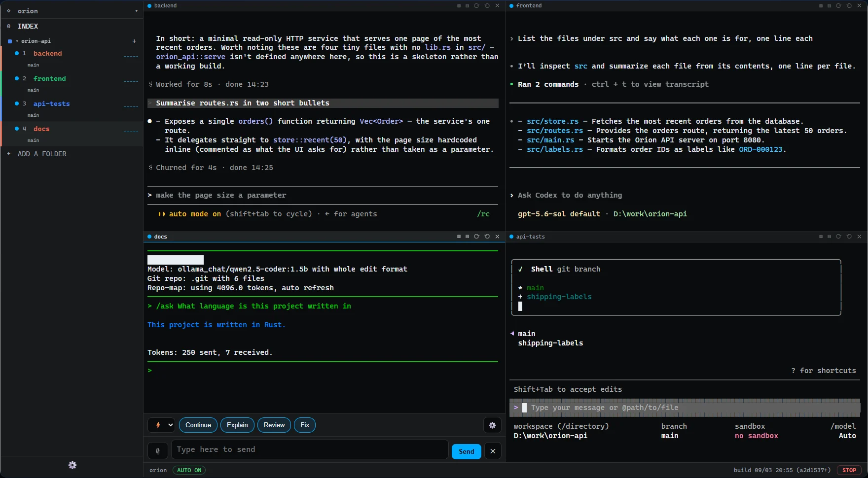Open the sidebar settings gear at the bottom left
The height and width of the screenshot is (478, 868).
click(x=72, y=465)
